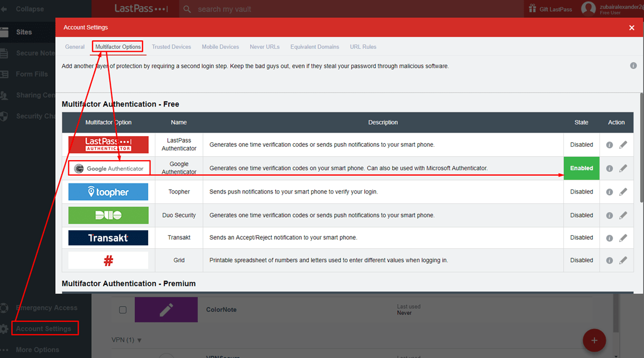Click Disabled state for Toopher
The image size is (644, 358).
tap(581, 191)
